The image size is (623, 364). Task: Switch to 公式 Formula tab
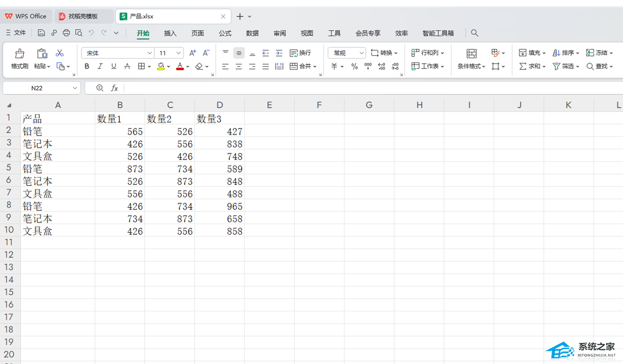coord(225,33)
